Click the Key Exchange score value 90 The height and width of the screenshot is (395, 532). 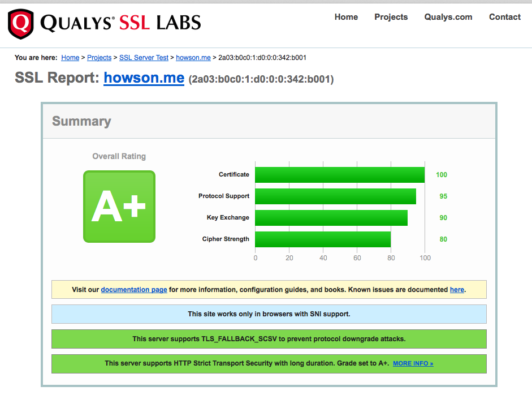click(443, 218)
